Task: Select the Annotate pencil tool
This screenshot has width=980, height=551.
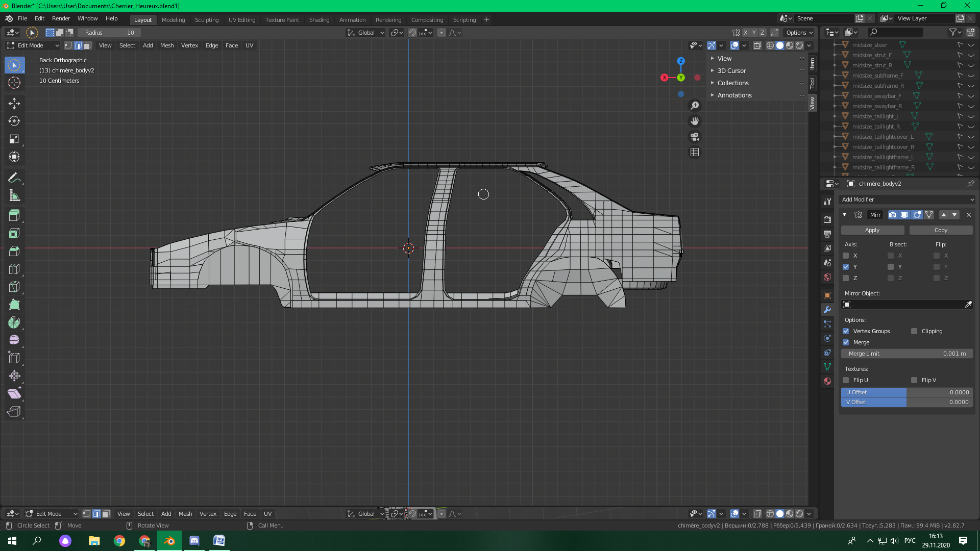Action: (x=14, y=178)
